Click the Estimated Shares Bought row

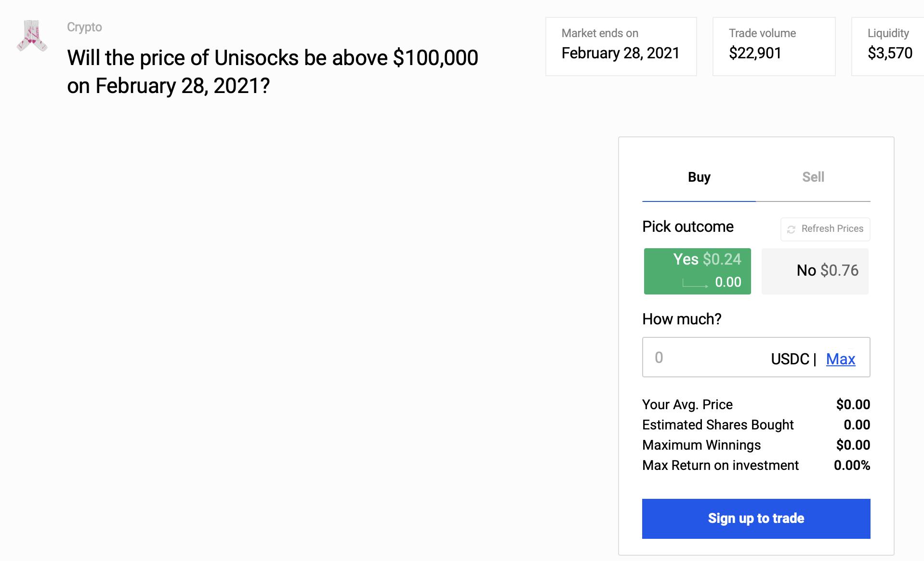point(755,425)
